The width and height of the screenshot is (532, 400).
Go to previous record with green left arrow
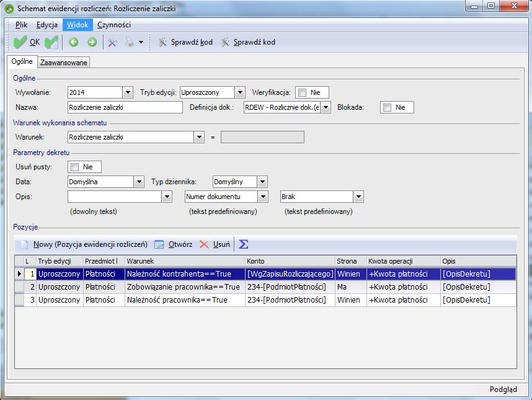[73, 42]
